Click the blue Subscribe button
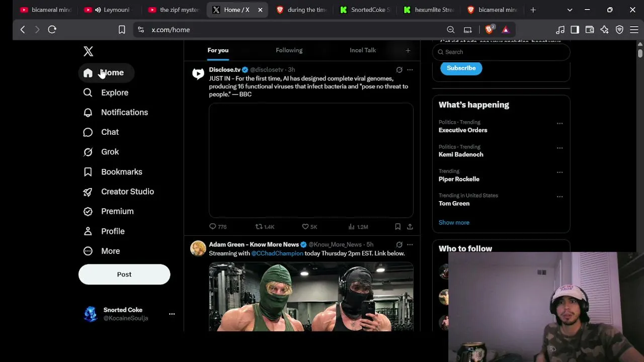Image resolution: width=644 pixels, height=362 pixels. (x=461, y=68)
